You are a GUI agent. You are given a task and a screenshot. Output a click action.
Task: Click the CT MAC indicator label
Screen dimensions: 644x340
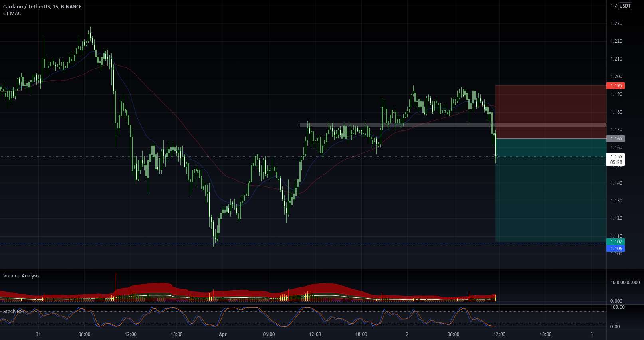click(12, 14)
